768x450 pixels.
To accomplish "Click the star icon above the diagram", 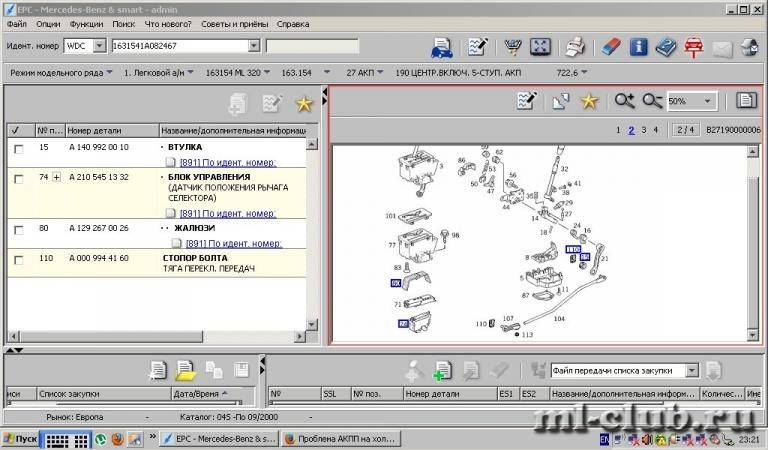I will point(590,101).
